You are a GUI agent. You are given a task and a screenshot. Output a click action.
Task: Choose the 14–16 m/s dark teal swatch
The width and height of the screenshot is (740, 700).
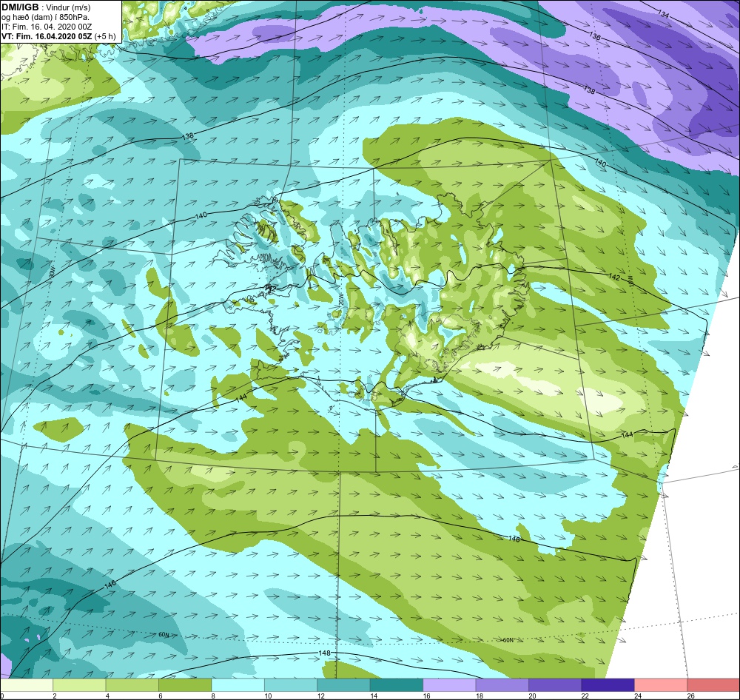point(397,684)
